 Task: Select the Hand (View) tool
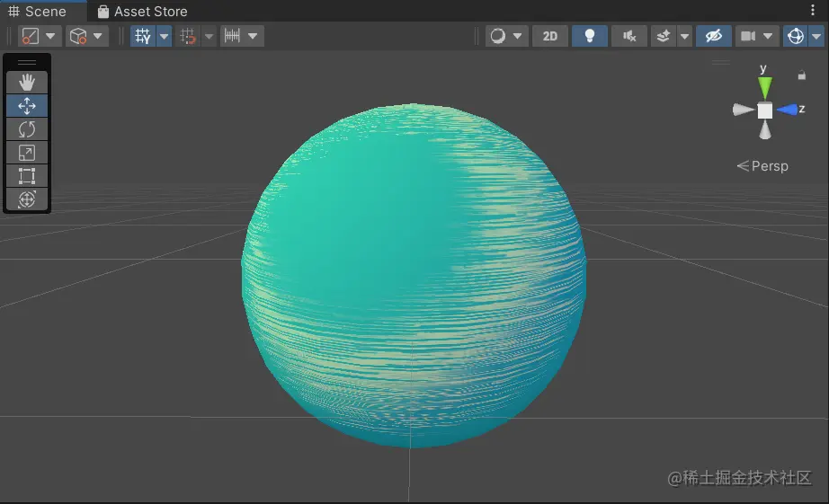coord(27,83)
